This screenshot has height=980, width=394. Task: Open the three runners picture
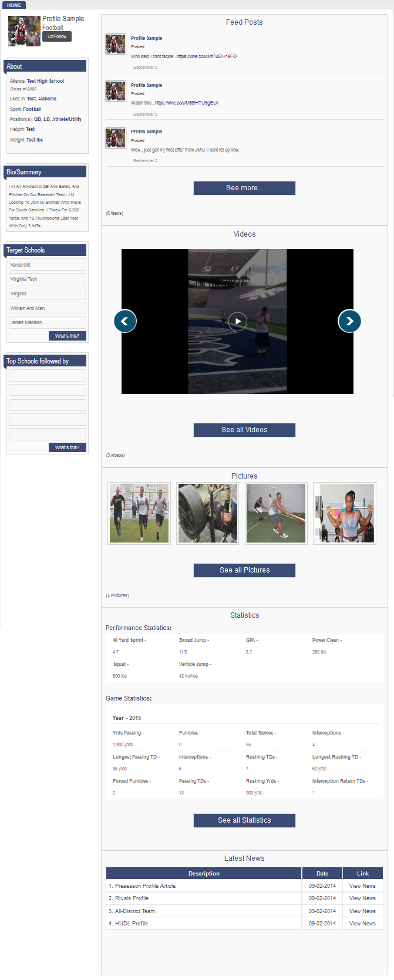[139, 513]
